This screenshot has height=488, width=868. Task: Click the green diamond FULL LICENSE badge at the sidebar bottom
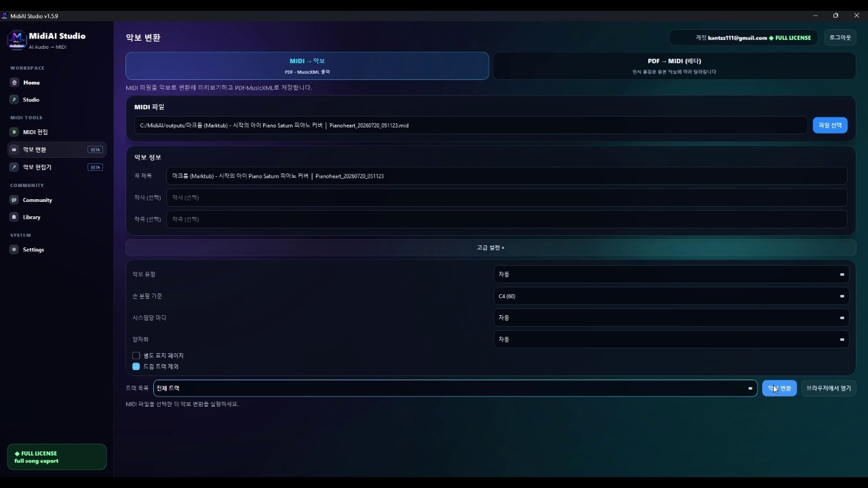pos(56,457)
